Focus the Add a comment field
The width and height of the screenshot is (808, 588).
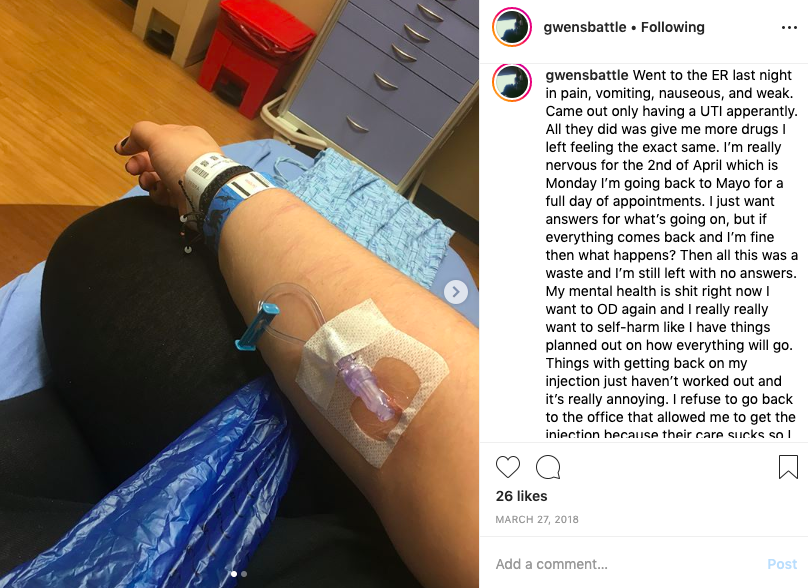tap(626, 564)
